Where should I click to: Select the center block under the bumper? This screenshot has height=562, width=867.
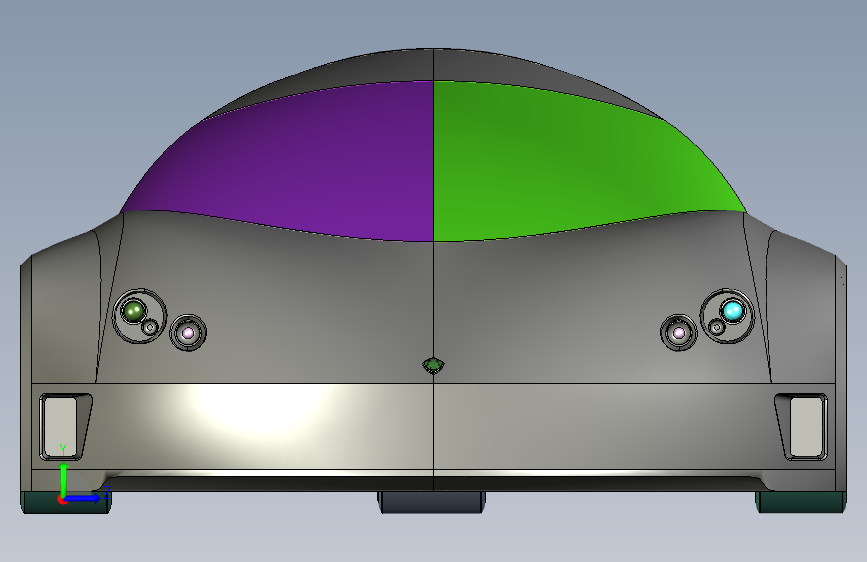(432, 502)
